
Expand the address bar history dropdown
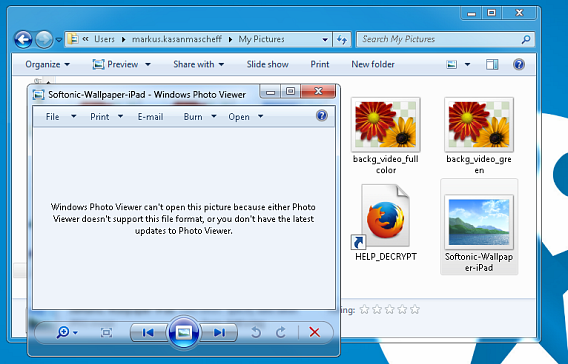pyautogui.click(x=325, y=39)
